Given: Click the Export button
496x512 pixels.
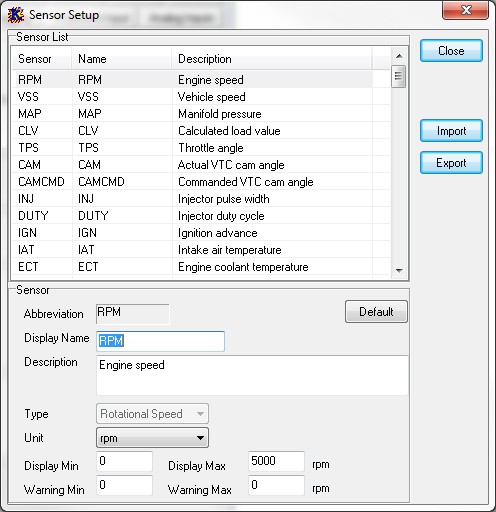Looking at the screenshot, I should [x=451, y=163].
